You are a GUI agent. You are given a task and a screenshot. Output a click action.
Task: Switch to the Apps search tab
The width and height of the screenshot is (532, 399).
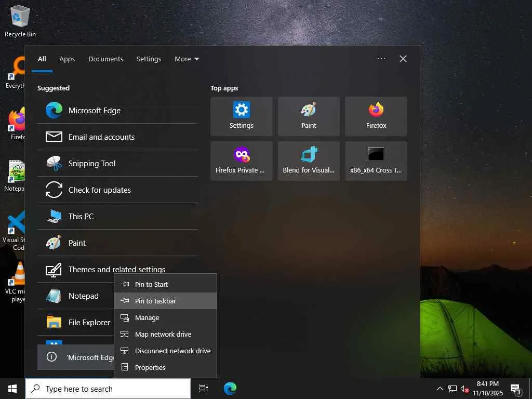click(67, 59)
